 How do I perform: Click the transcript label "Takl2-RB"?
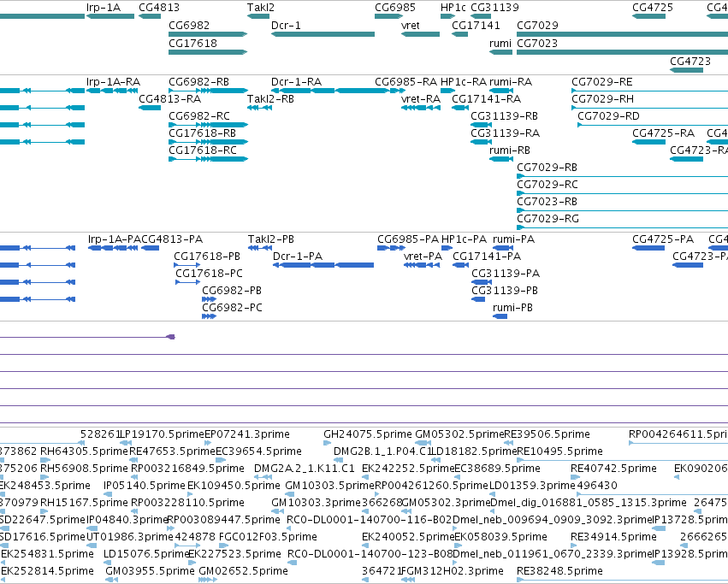click(270, 99)
